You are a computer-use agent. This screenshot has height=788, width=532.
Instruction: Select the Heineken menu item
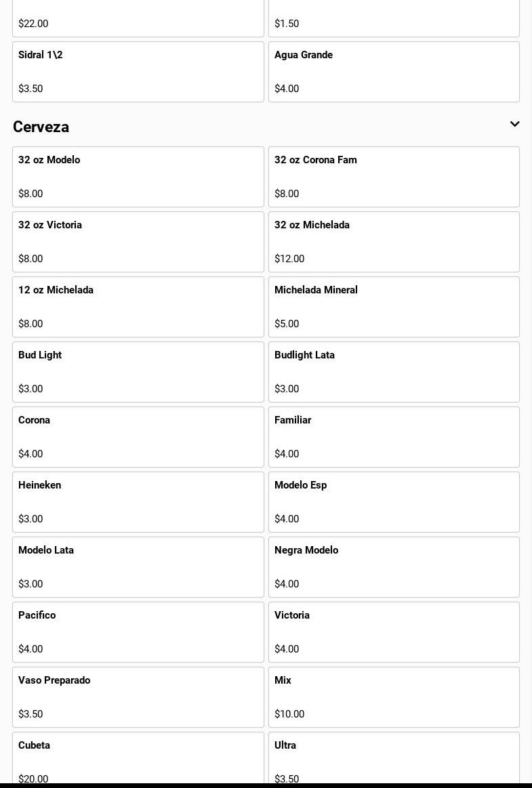point(138,502)
